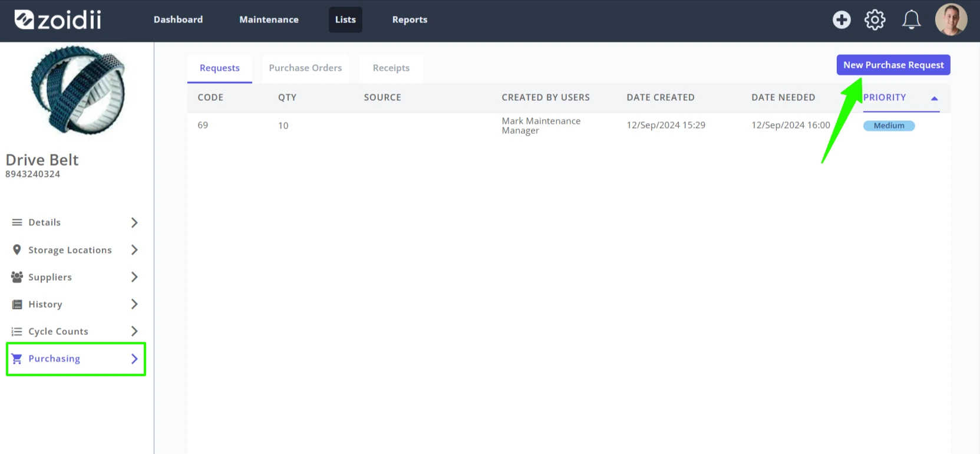Switch to the Receipts tab
The height and width of the screenshot is (454, 980).
point(391,68)
